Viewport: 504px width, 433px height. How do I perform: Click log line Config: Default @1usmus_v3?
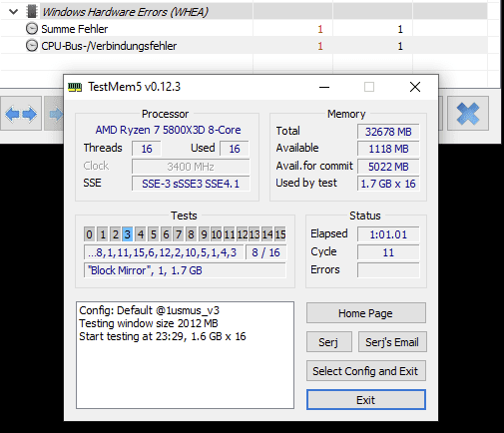point(149,310)
